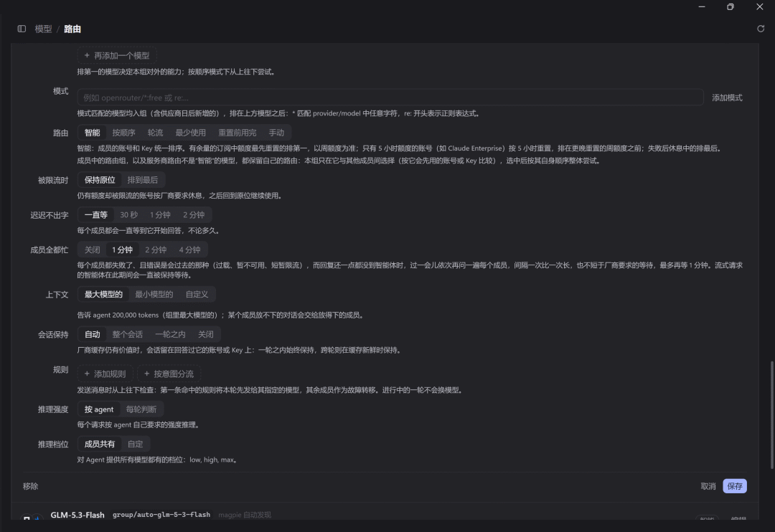Click GLM-5.3-Flash group name
The height and width of the screenshot is (532, 775).
coord(77,515)
